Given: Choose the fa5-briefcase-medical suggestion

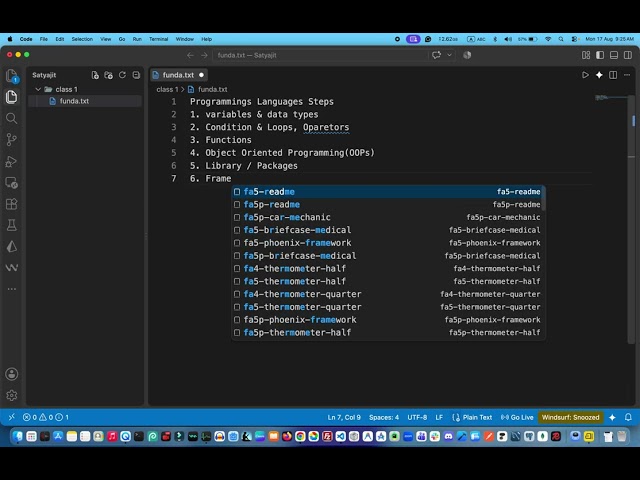Looking at the screenshot, I should tap(388, 230).
